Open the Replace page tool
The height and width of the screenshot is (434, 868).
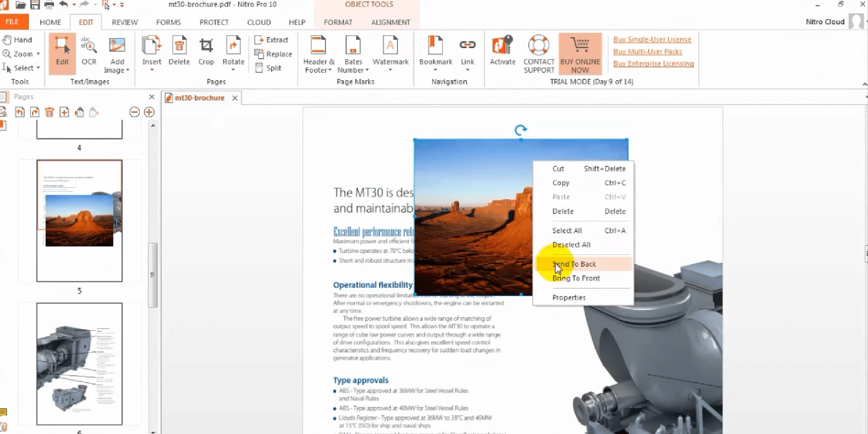(272, 54)
